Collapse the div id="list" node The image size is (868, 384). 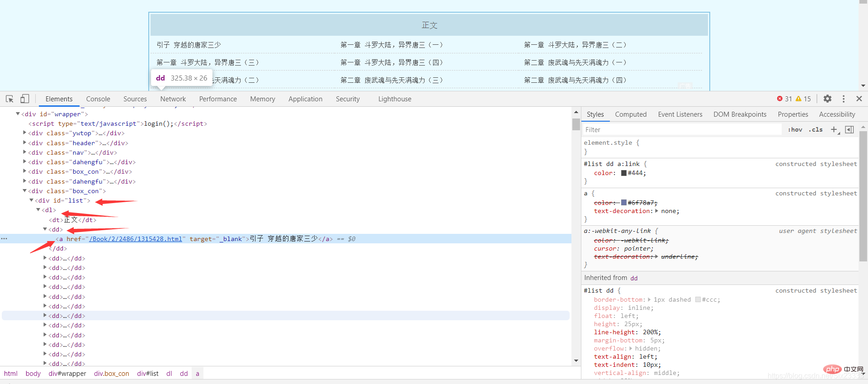31,200
